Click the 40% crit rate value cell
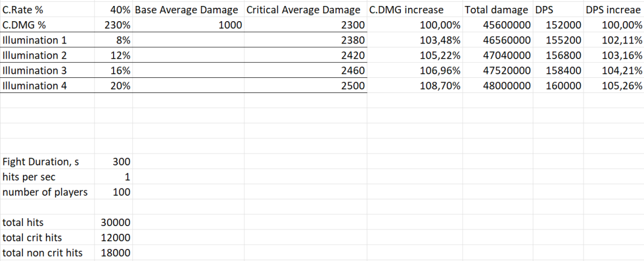644x261 pixels. pos(121,10)
